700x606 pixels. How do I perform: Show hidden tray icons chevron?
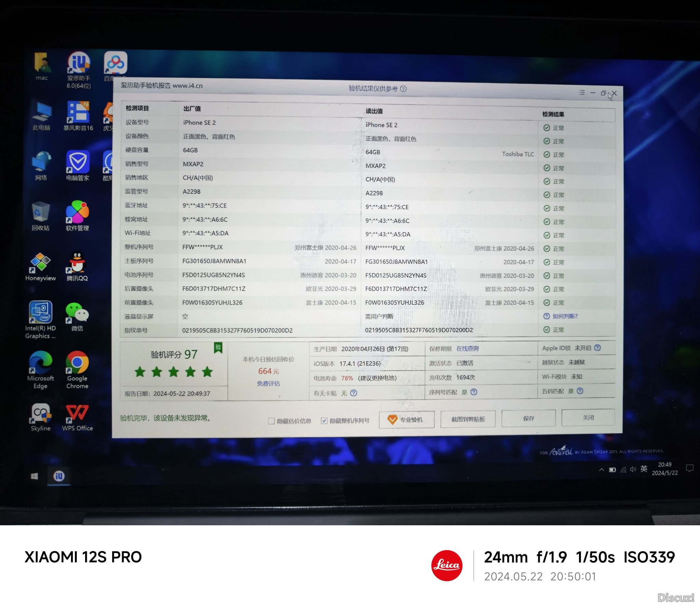pos(601,470)
